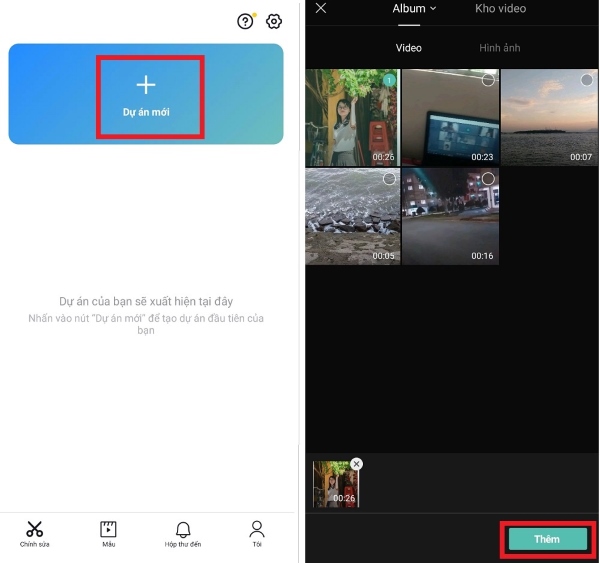
Task: Deselect the first video marked 1
Action: coord(390,80)
